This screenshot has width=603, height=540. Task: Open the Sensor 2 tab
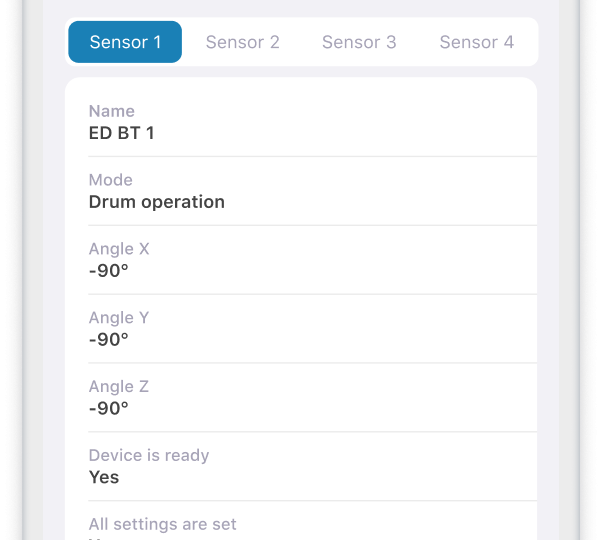242,42
